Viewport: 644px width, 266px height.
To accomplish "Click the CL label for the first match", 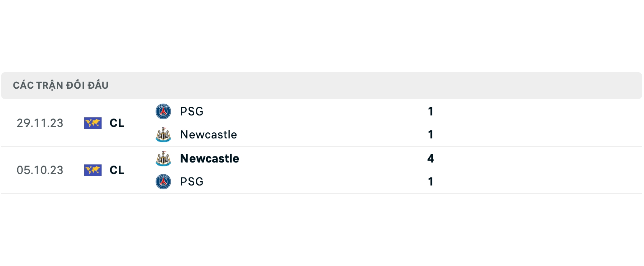I will pyautogui.click(x=116, y=123).
